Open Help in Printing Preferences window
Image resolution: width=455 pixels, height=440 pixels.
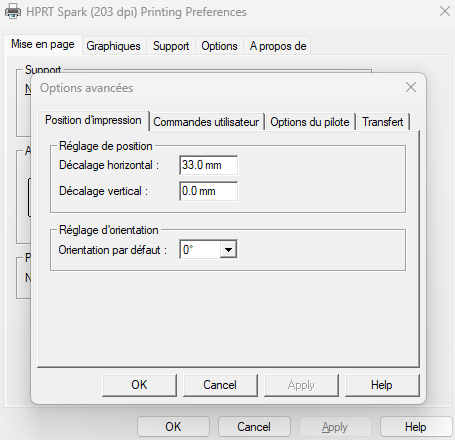[416, 427]
